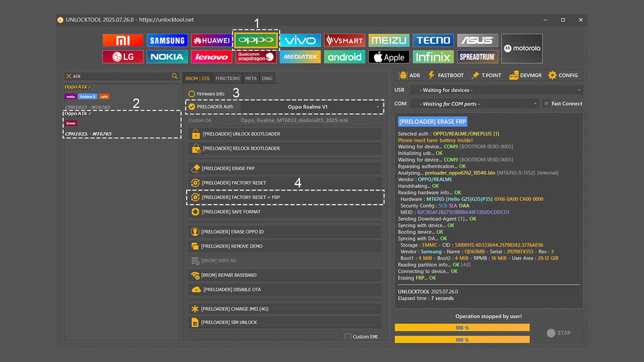Select the MediaTek brand icon
The height and width of the screenshot is (362, 644).
point(300,57)
